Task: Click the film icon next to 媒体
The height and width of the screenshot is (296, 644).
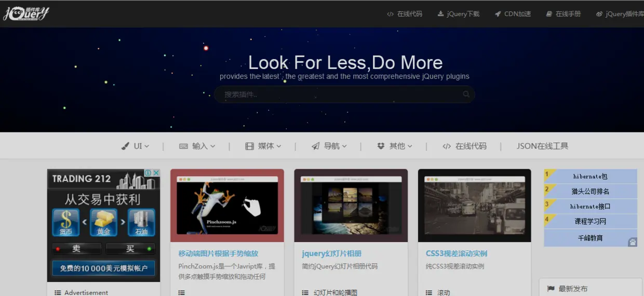Action: pyautogui.click(x=250, y=146)
